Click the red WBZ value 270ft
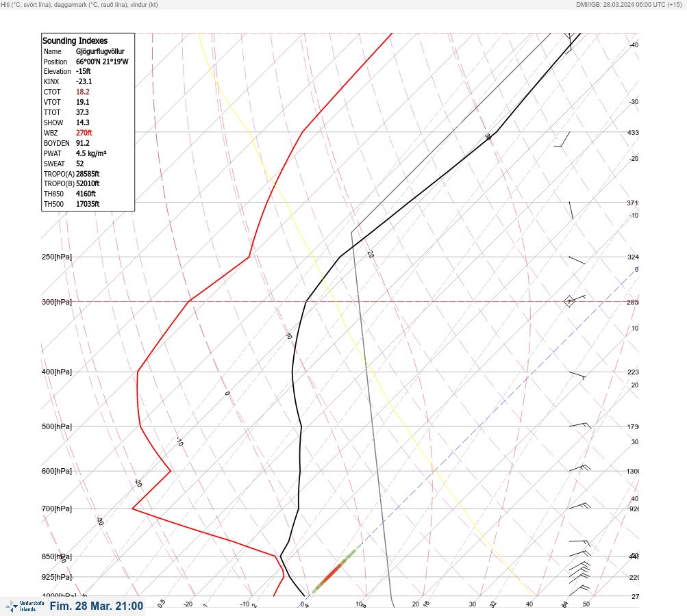The height and width of the screenshot is (616, 687). (x=84, y=133)
